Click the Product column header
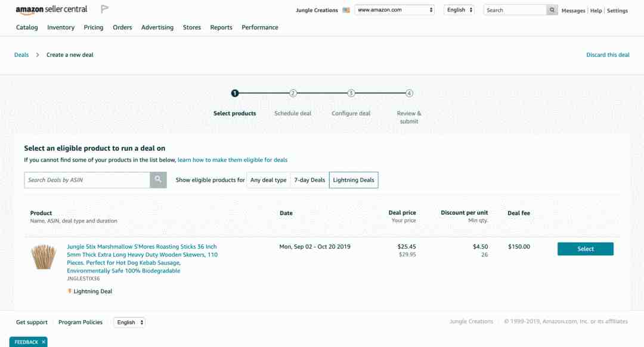 41,213
